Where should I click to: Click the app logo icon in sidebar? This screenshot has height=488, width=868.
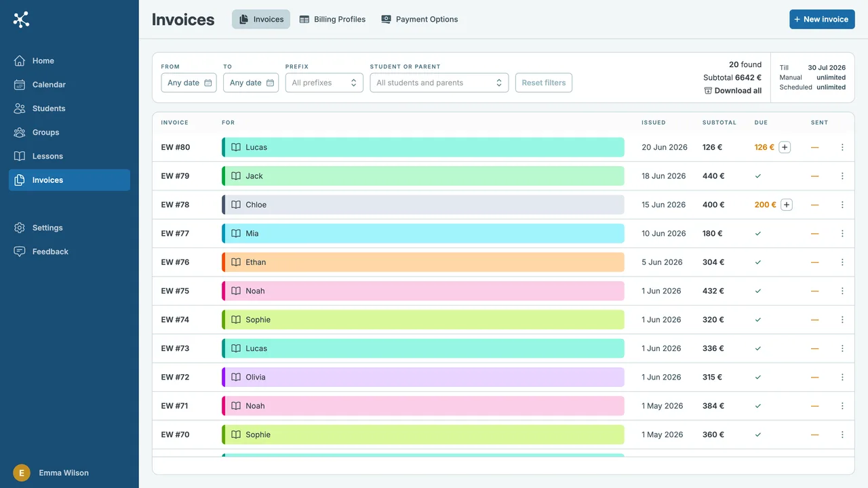[21, 20]
